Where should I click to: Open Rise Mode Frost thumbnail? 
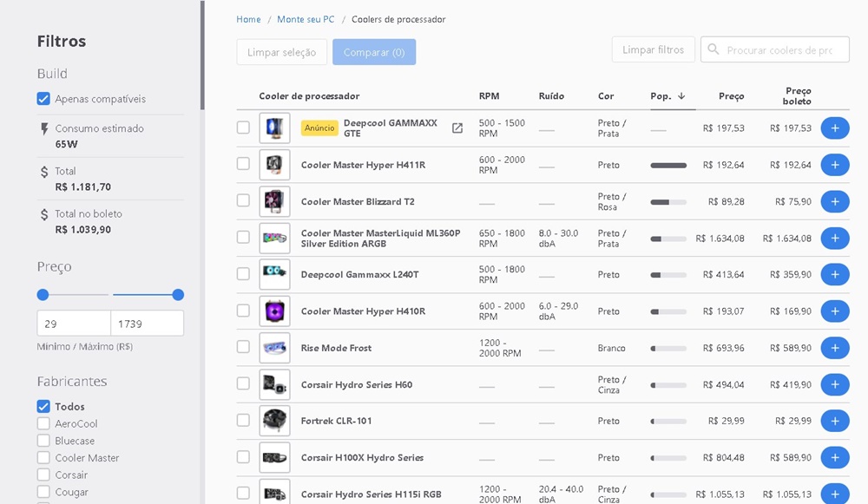click(x=274, y=348)
